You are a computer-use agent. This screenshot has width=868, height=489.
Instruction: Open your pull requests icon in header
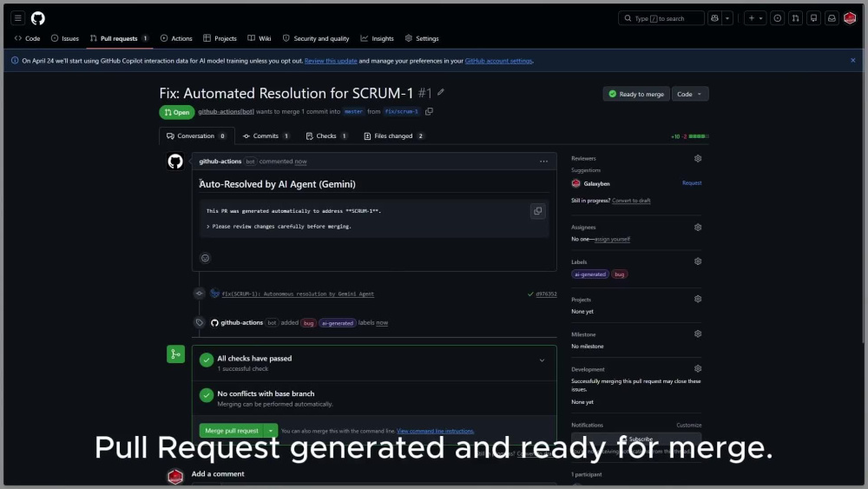[795, 18]
